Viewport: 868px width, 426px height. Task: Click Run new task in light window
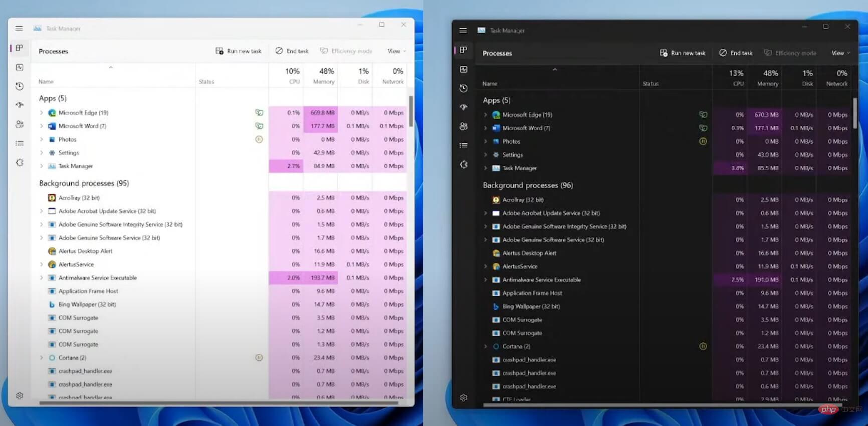pos(239,51)
